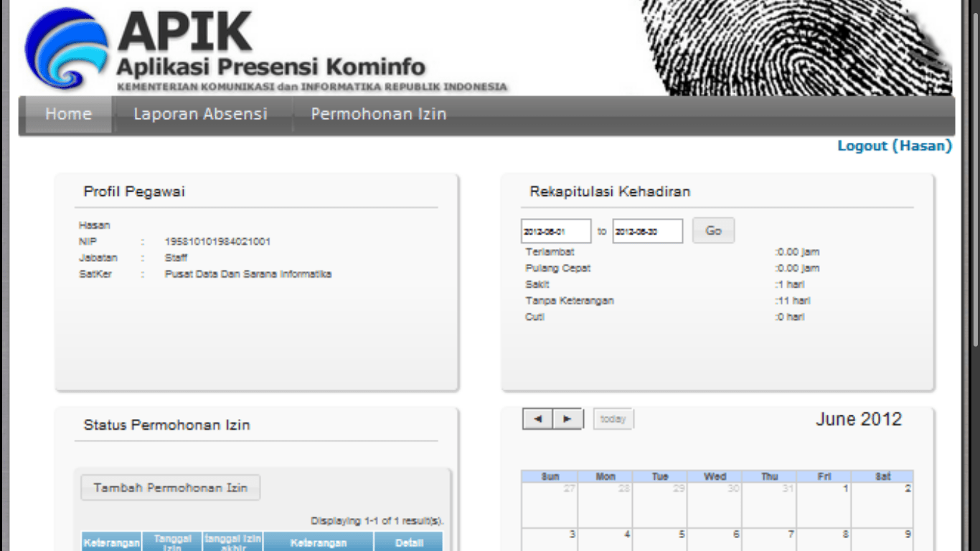Screen dimensions: 980x551
Task: Click the Displaying 1-1 of 1 result(s) text
Action: 377,521
